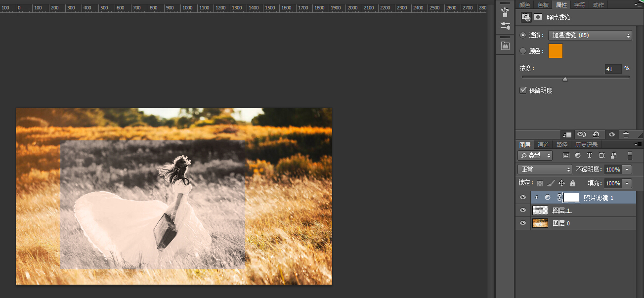Image resolution: width=644 pixels, height=298 pixels.
Task: Hide the 图层 1 layer
Action: coord(523,211)
